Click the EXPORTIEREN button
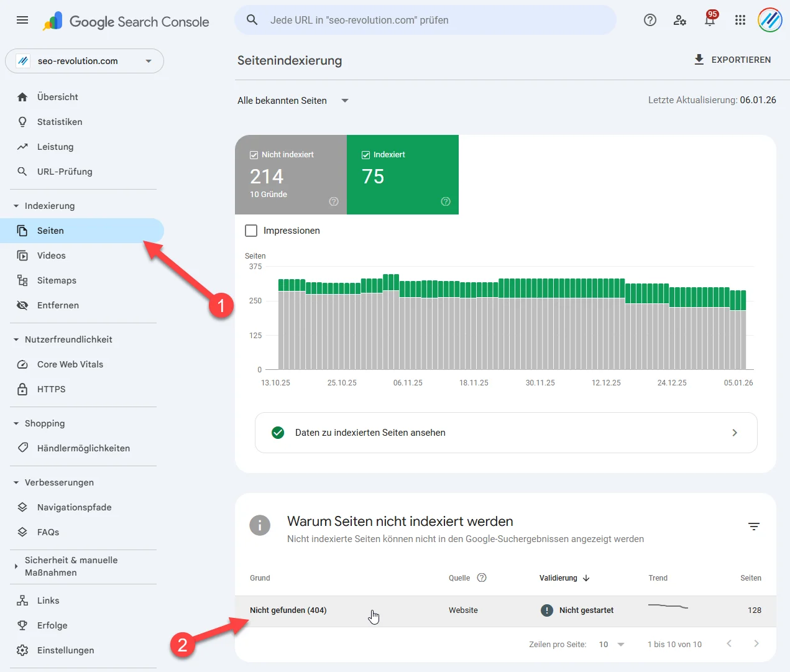This screenshot has width=790, height=672. [733, 60]
